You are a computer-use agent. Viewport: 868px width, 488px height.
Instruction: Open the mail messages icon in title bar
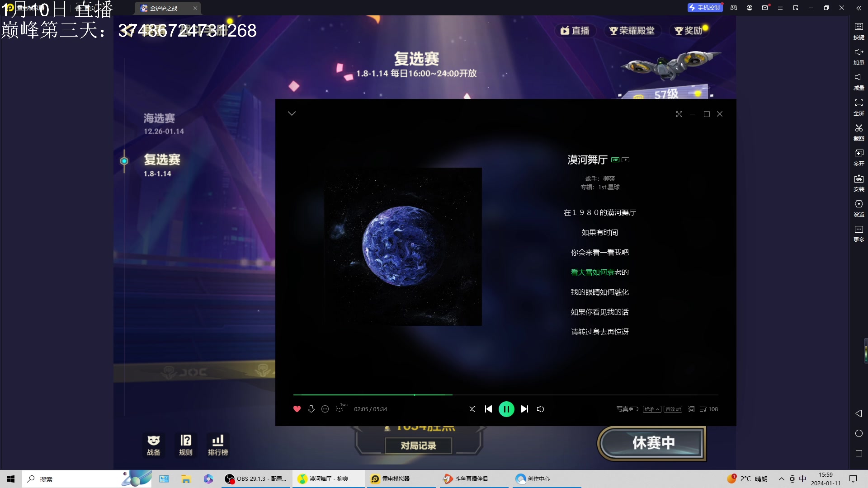(x=765, y=8)
